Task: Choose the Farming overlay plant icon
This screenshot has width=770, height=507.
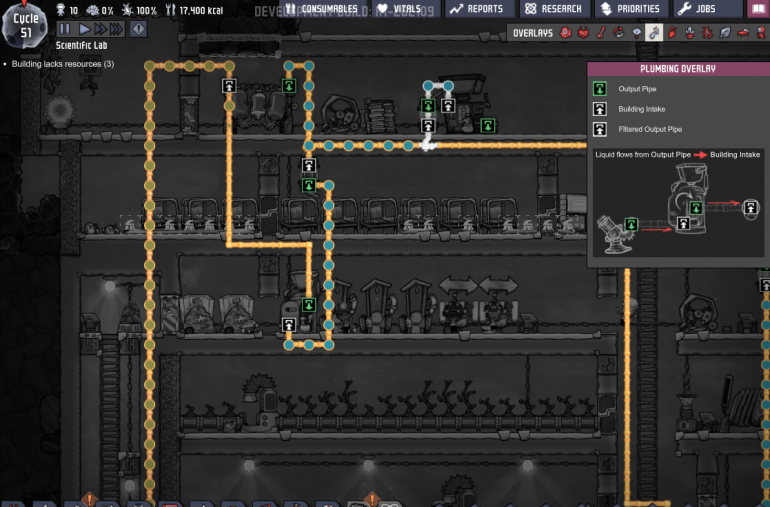Action: [689, 33]
